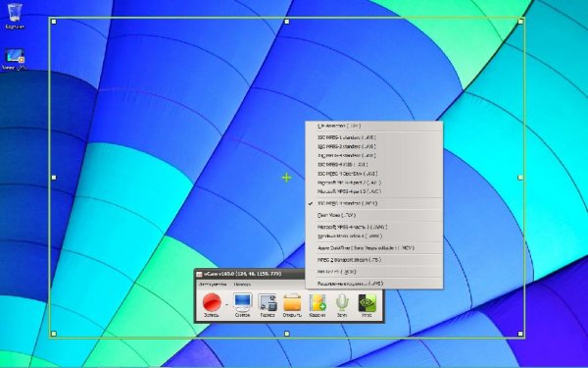Image resolution: width=588 pixels, height=368 pixels.
Task: Start recording with the red Запись button
Action: tap(212, 304)
